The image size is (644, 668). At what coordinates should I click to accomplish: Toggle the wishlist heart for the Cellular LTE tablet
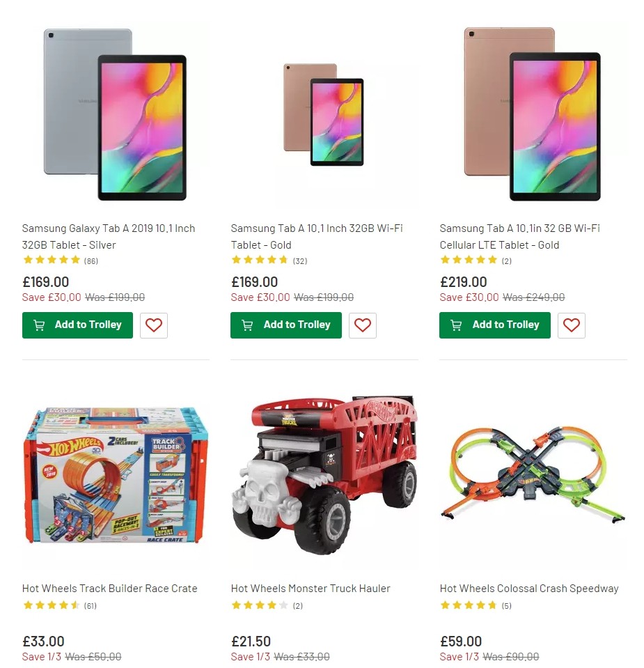coord(571,325)
